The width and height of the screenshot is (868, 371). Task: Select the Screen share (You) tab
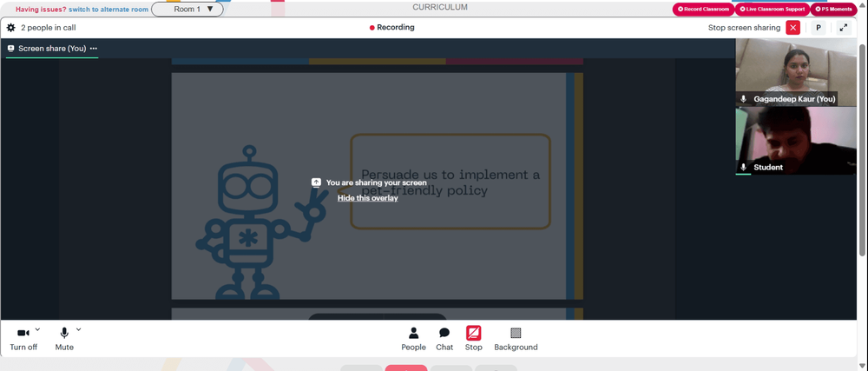pyautogui.click(x=52, y=48)
